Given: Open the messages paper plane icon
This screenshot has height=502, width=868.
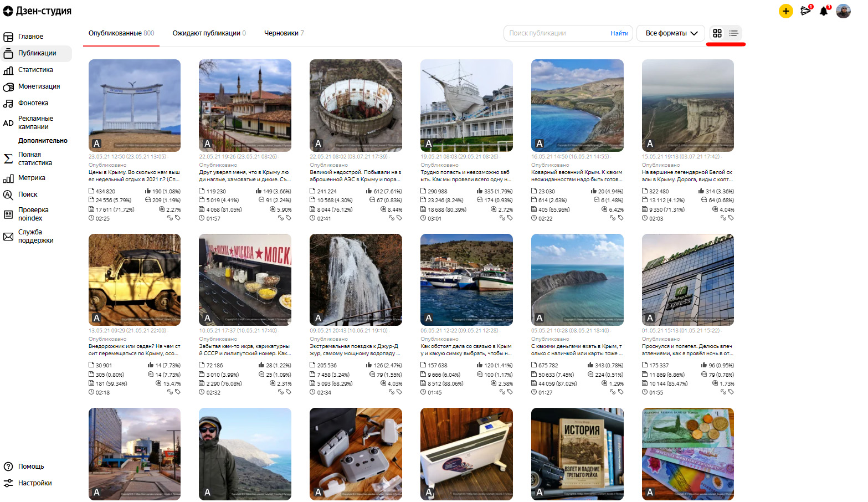Looking at the screenshot, I should pos(805,11).
